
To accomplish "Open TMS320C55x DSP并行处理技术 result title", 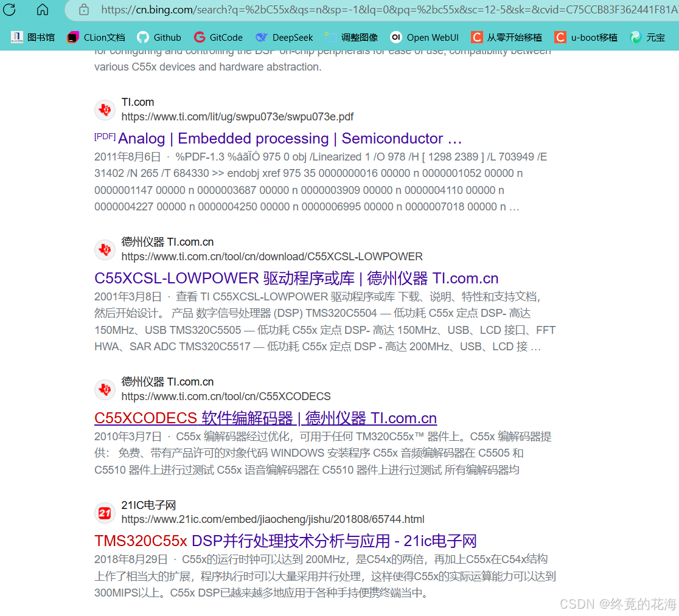I will (285, 541).
